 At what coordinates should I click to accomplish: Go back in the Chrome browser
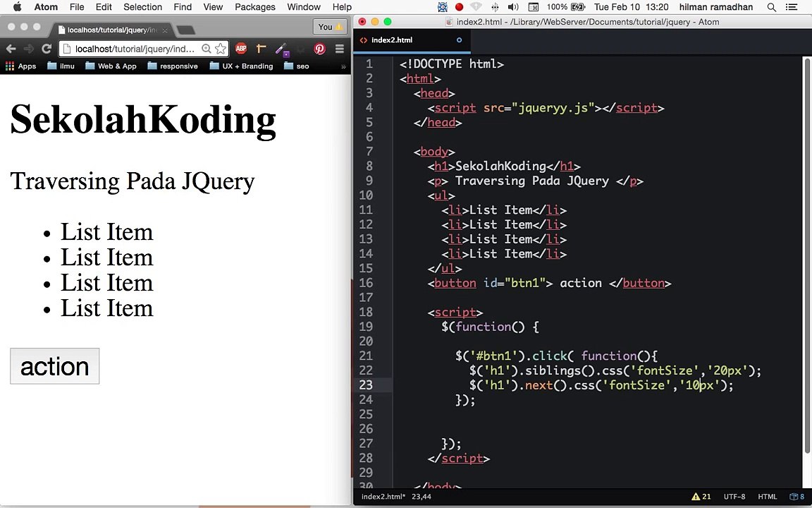point(11,49)
